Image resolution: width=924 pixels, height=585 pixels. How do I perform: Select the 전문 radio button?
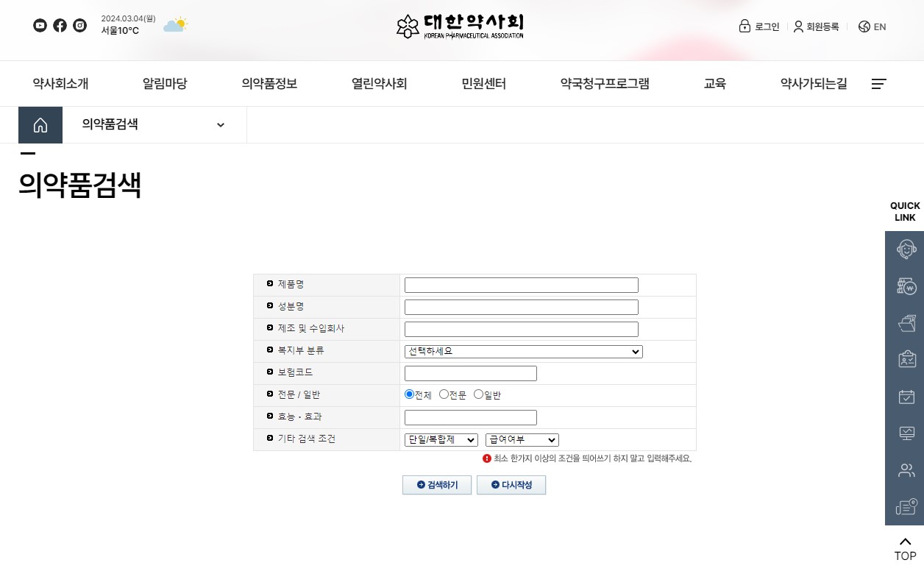(x=444, y=394)
